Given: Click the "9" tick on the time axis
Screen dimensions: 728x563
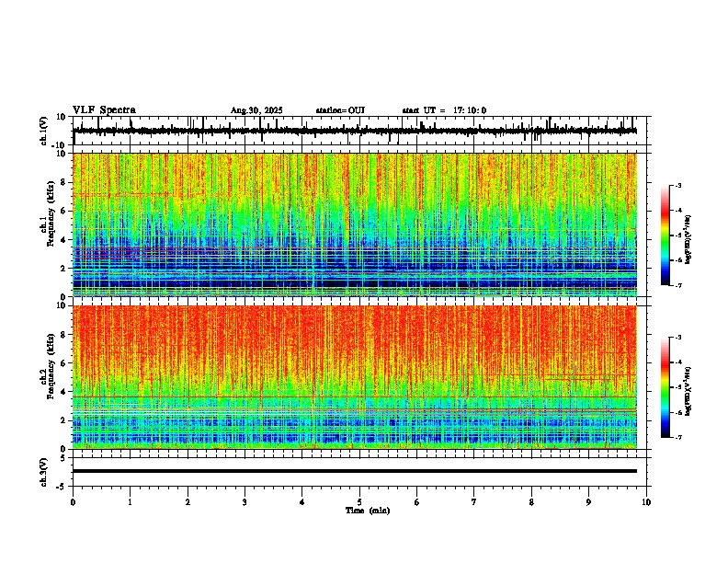Looking at the screenshot, I should click(x=588, y=502).
